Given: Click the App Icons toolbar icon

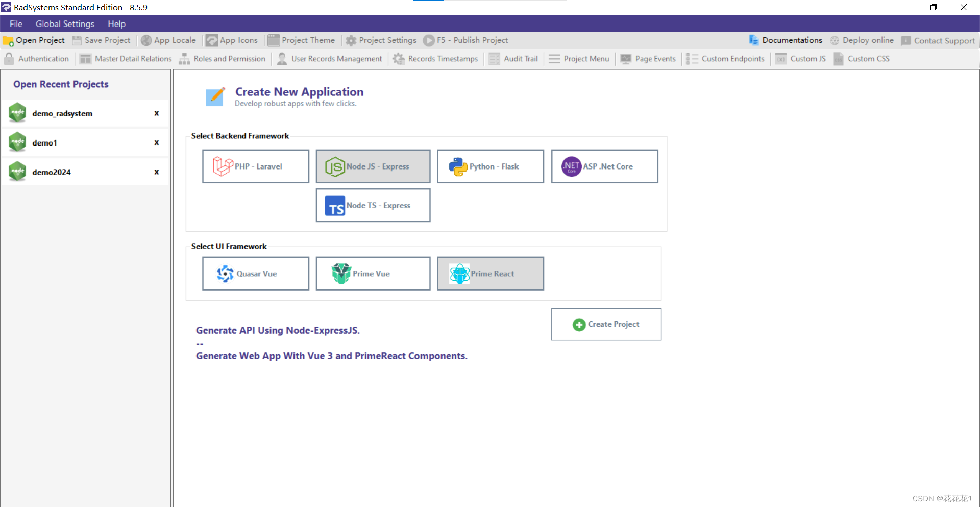Looking at the screenshot, I should click(212, 40).
